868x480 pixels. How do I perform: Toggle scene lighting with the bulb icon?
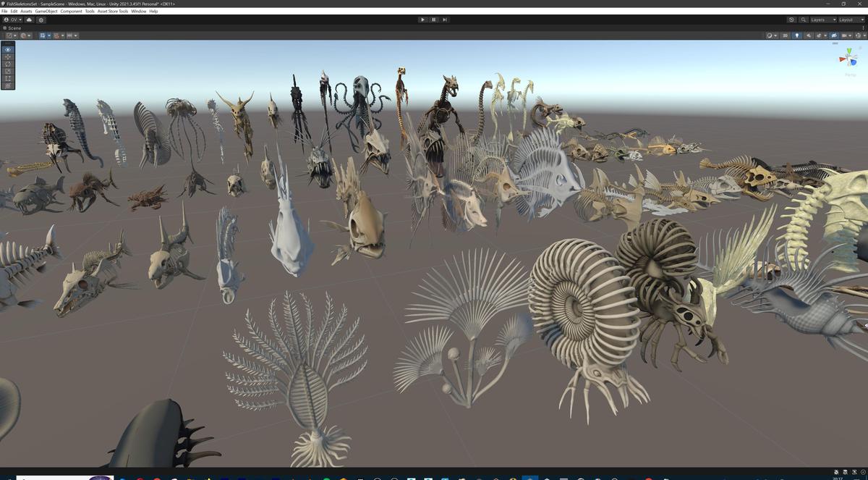tap(797, 35)
